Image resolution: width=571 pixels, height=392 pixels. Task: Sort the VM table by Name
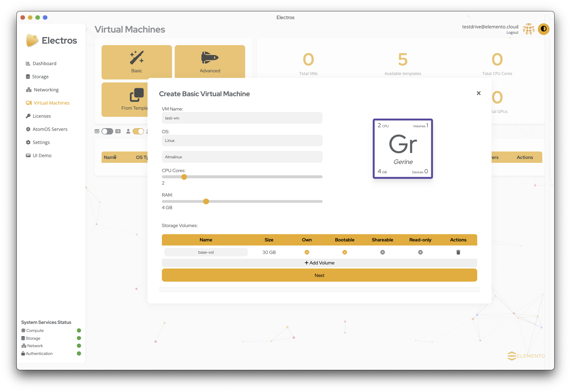click(110, 157)
